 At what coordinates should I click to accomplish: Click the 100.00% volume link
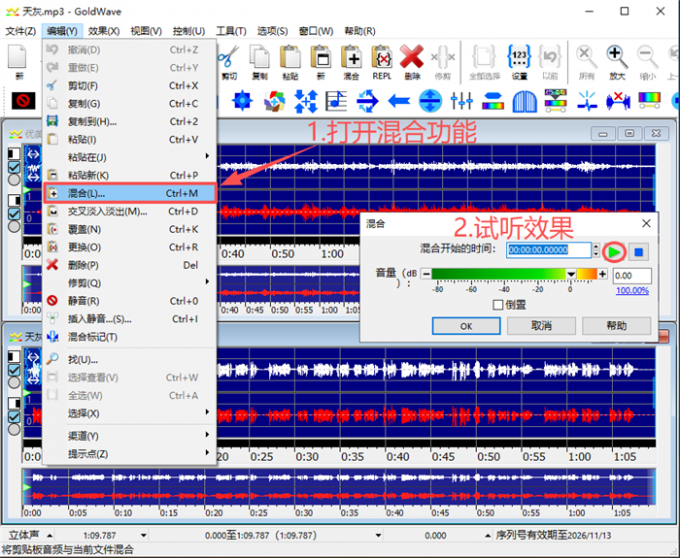(x=632, y=290)
